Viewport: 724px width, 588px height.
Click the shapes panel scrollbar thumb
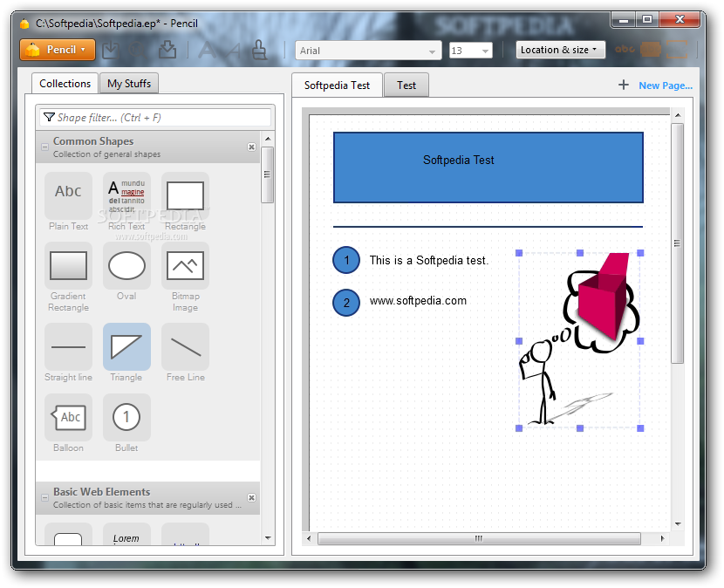pos(267,174)
